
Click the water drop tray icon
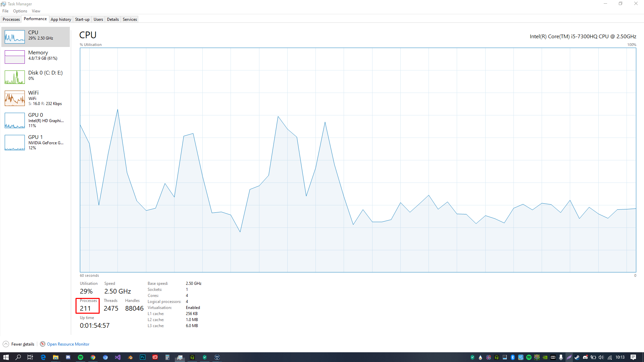pyautogui.click(x=481, y=357)
